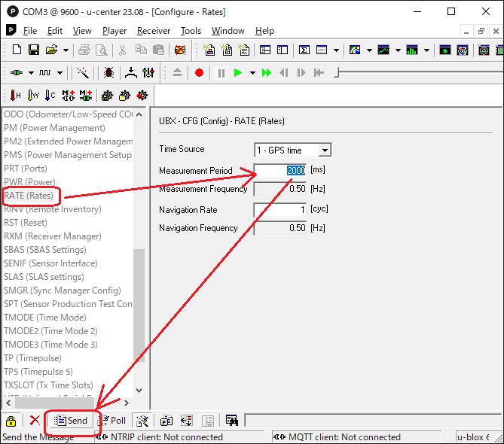Open the Player menu
The width and height of the screenshot is (504, 444).
[x=115, y=31]
